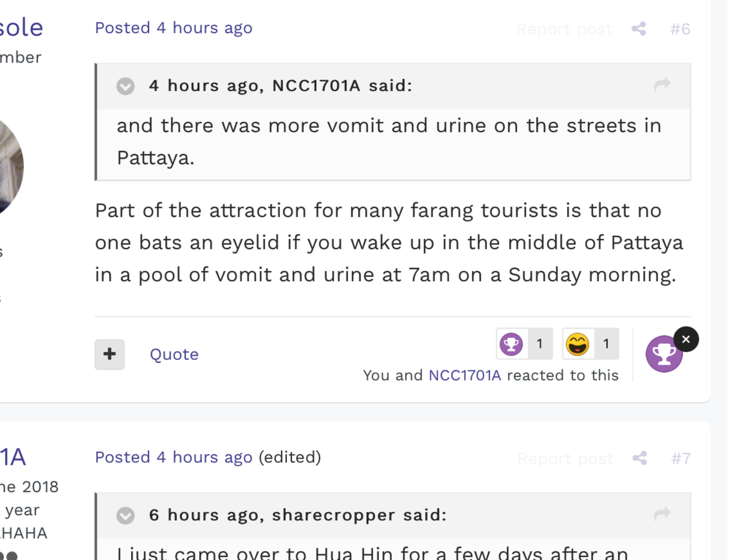
Task: Jump to NCC1701A's quoted post arrow
Action: 662,85
